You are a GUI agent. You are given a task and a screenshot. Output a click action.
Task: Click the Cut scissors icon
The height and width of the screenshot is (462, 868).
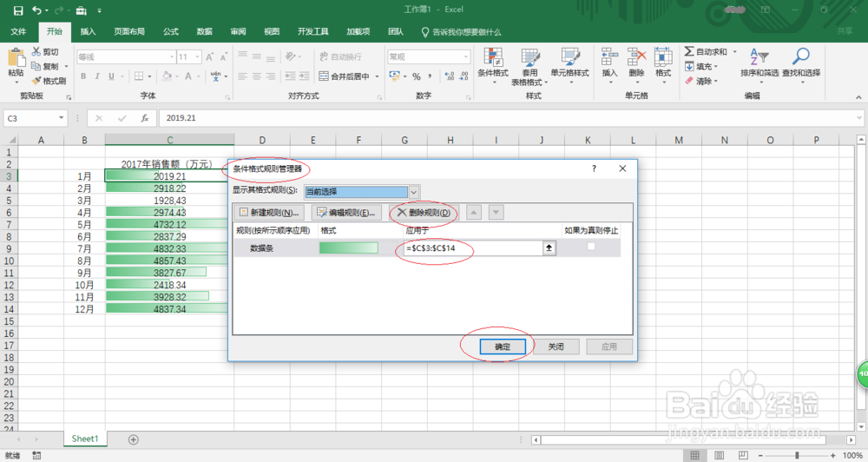tap(36, 51)
